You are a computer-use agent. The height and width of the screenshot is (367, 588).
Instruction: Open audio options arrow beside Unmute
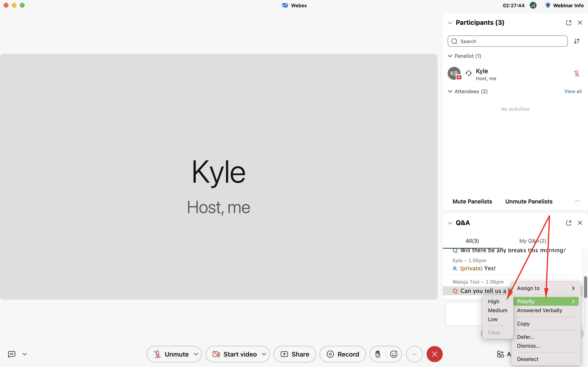click(196, 354)
